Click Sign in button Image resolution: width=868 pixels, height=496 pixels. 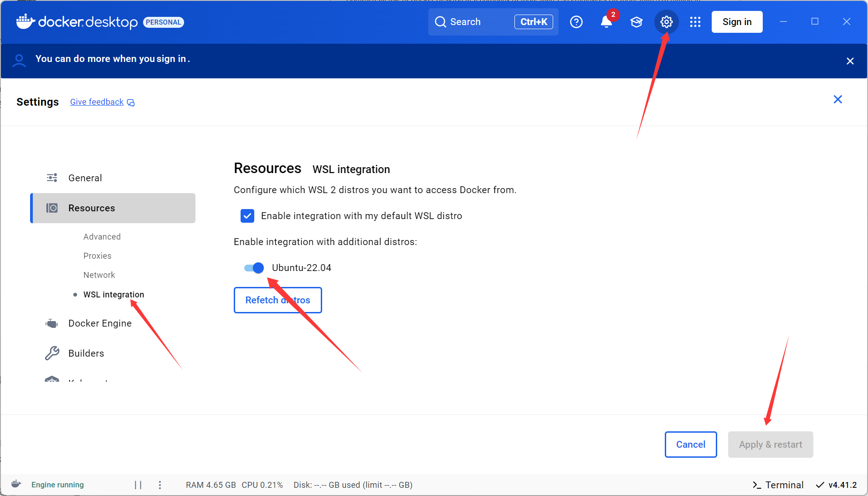click(737, 22)
